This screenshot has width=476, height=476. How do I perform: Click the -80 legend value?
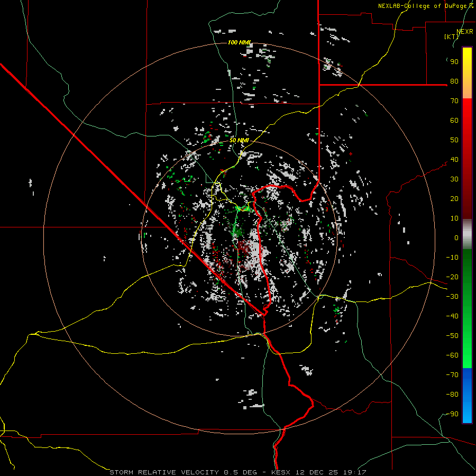452,395
